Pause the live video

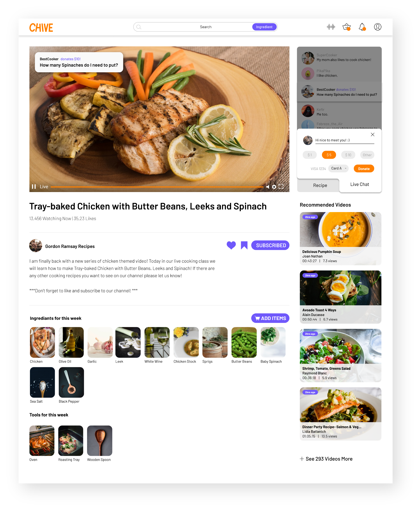coord(34,186)
